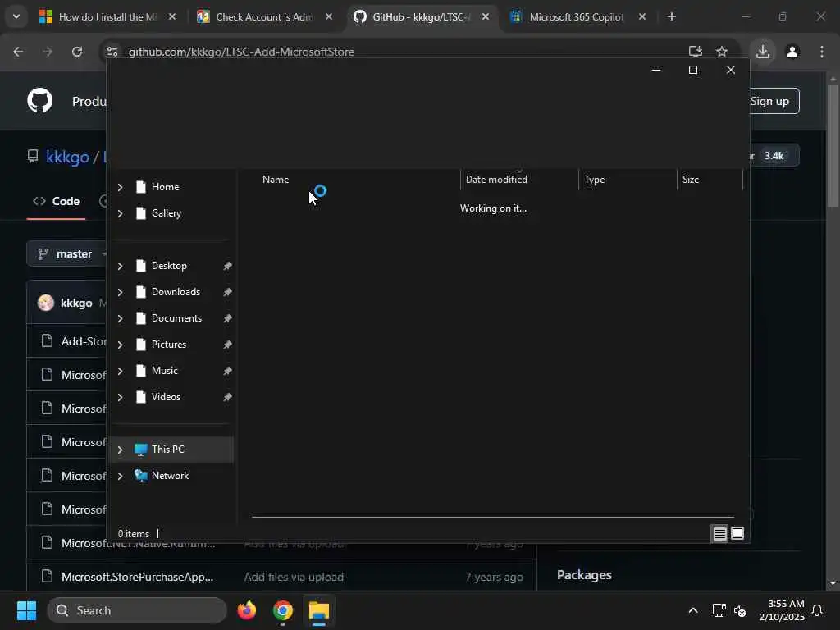This screenshot has width=840, height=630.
Task: Open Windows Start menu
Action: pyautogui.click(x=26, y=610)
